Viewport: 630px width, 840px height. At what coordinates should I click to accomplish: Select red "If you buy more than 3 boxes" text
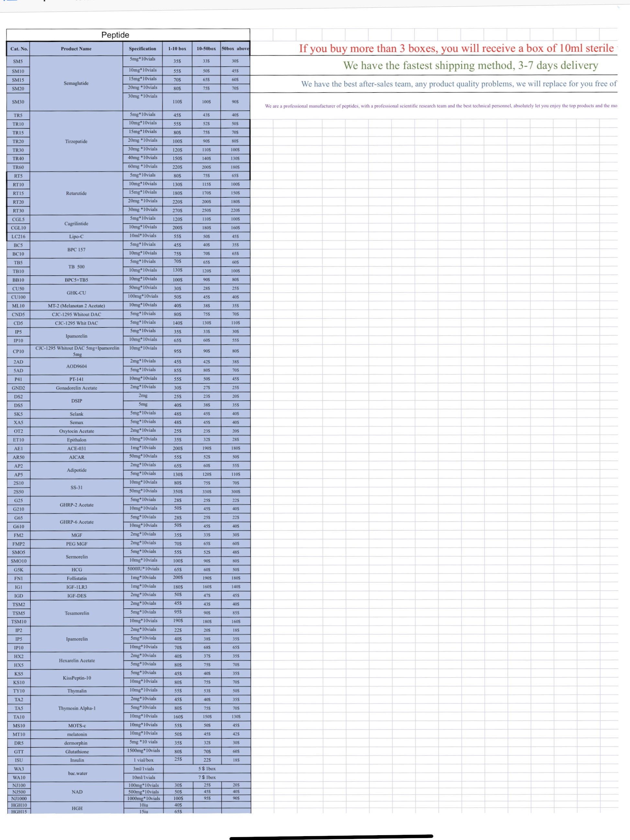pos(458,48)
